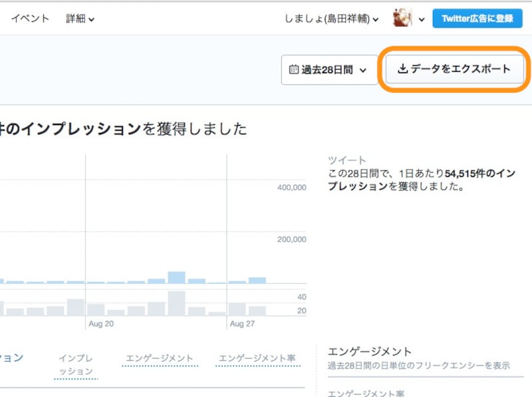Viewport: 532px width, 397px height.
Task: Click the Aug 20 date axis label
Action: [x=100, y=324]
